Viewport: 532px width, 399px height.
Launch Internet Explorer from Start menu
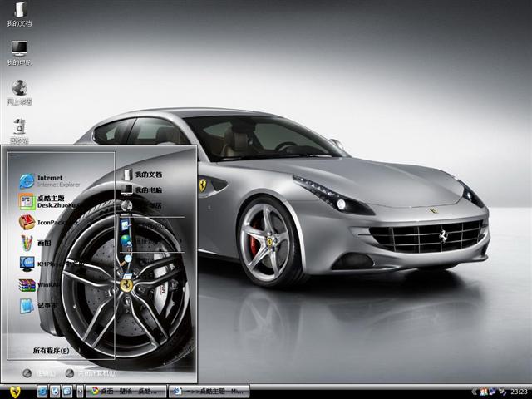tap(50, 181)
